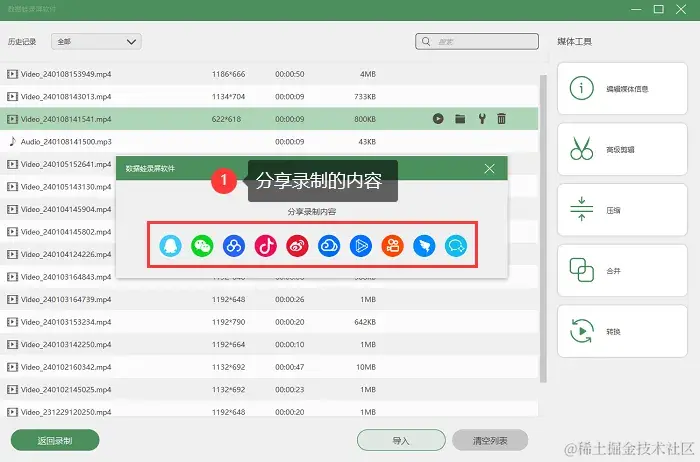Open folder of the highlighted video row
Image resolution: width=700 pixels, height=462 pixels.
(460, 119)
